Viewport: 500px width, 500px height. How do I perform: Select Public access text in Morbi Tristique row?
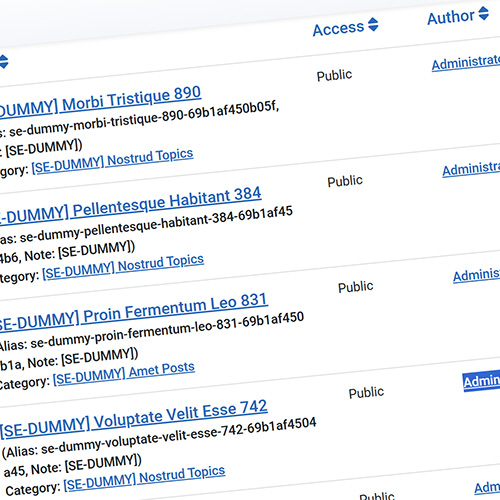[334, 75]
